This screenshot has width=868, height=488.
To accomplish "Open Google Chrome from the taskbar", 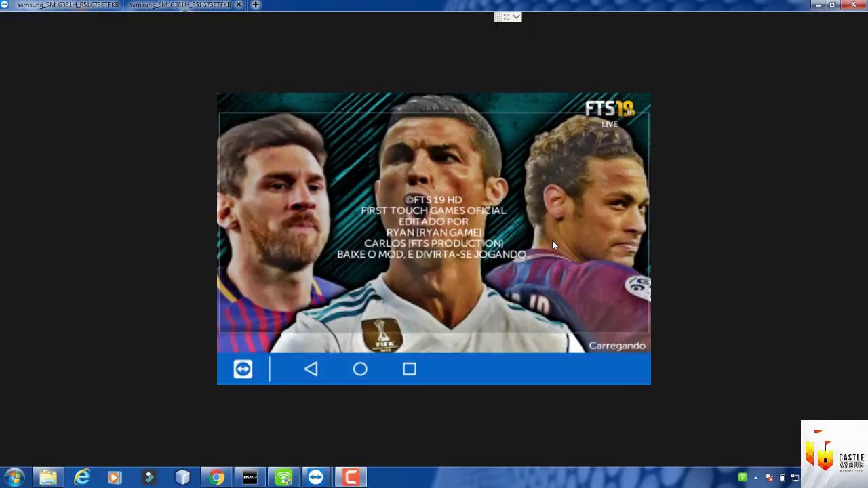I will pyautogui.click(x=216, y=477).
